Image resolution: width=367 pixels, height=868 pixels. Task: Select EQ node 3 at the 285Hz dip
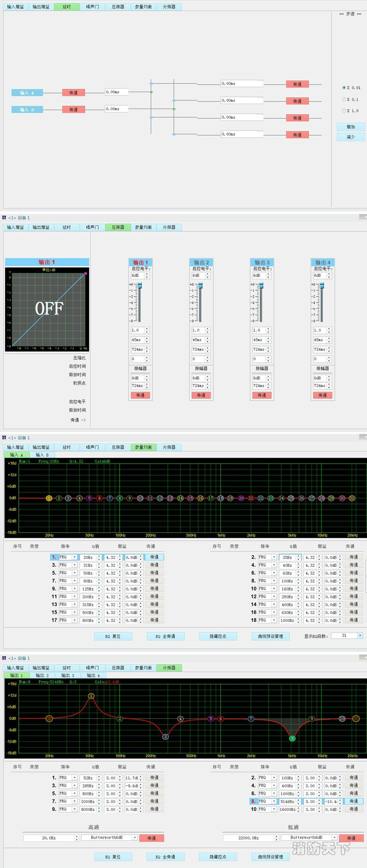(x=165, y=737)
